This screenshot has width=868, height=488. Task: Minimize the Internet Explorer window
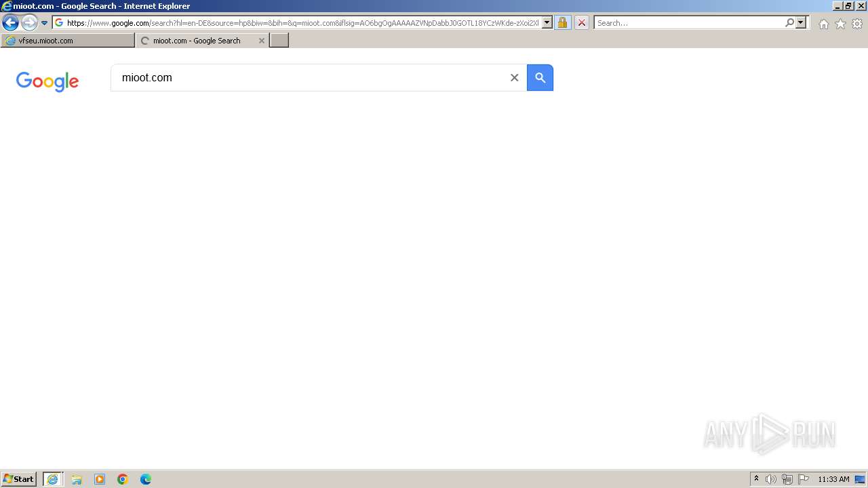[x=837, y=5]
